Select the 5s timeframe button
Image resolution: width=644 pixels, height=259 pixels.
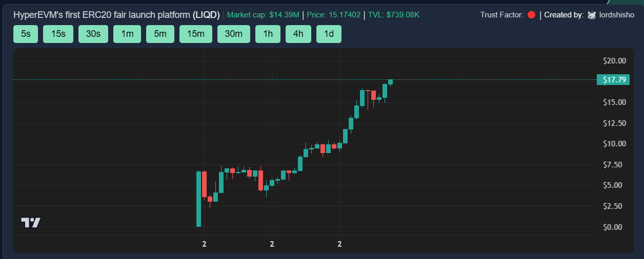pos(25,34)
